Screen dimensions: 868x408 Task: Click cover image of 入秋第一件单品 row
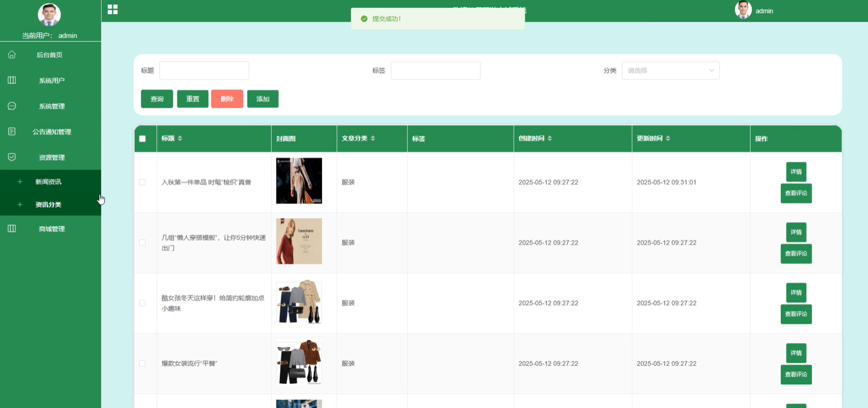coord(299,181)
